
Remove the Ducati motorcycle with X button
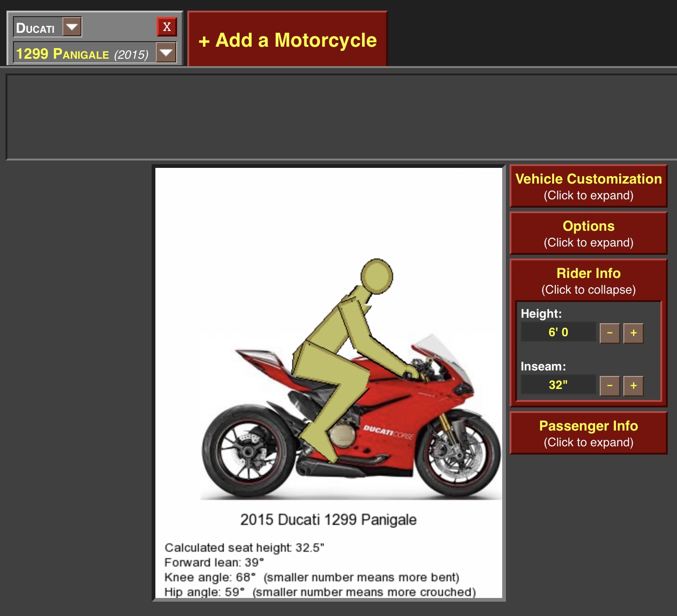pyautogui.click(x=166, y=27)
